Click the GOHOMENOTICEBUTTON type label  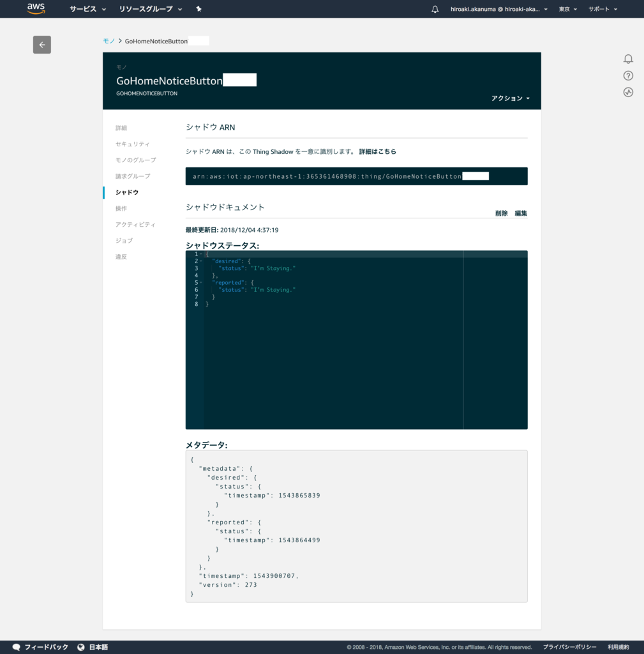tap(147, 93)
